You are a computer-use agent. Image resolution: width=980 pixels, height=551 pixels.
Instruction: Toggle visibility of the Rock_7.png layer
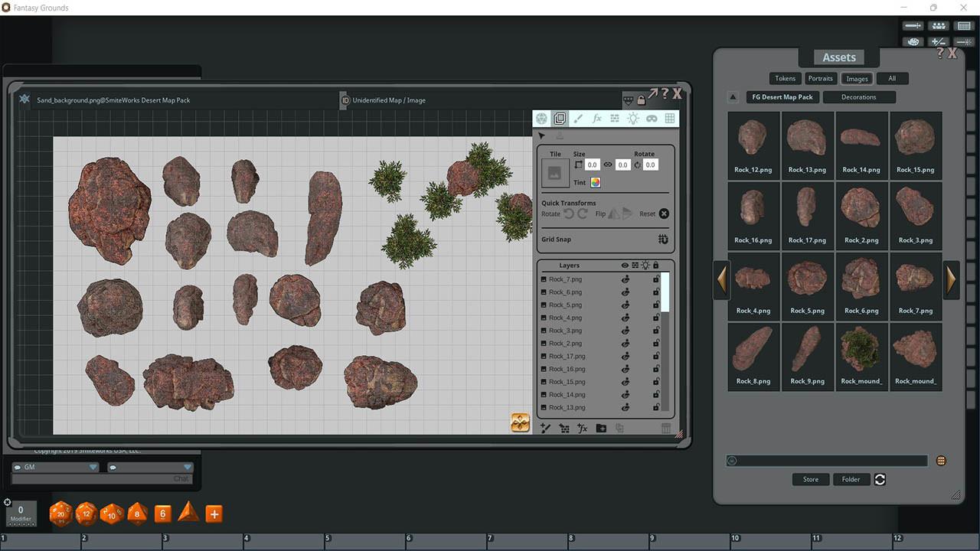pyautogui.click(x=625, y=279)
